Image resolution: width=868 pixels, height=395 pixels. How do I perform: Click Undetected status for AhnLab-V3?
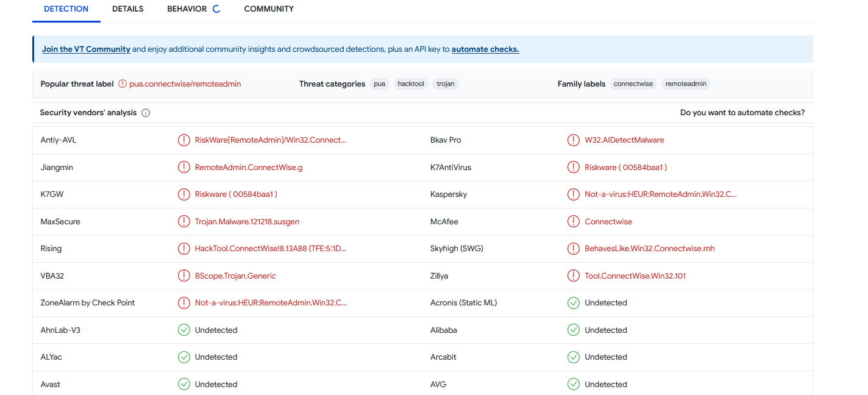coord(216,330)
